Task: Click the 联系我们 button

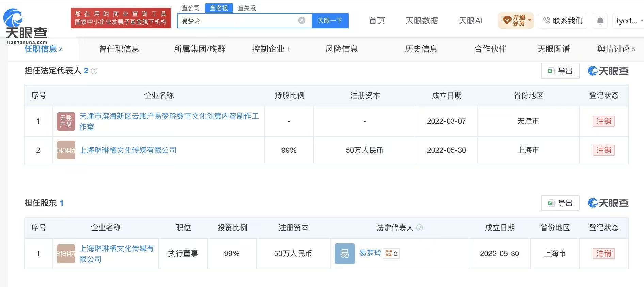Action: pos(563,21)
